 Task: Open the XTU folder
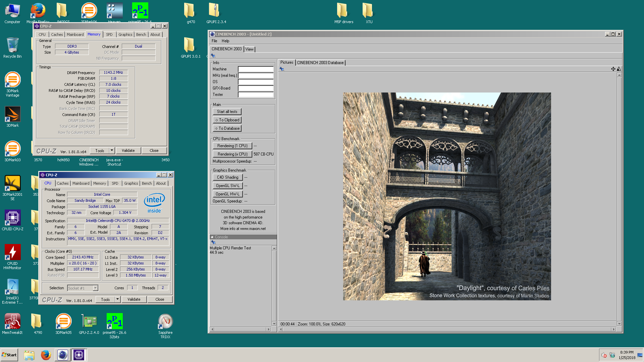[x=369, y=13]
